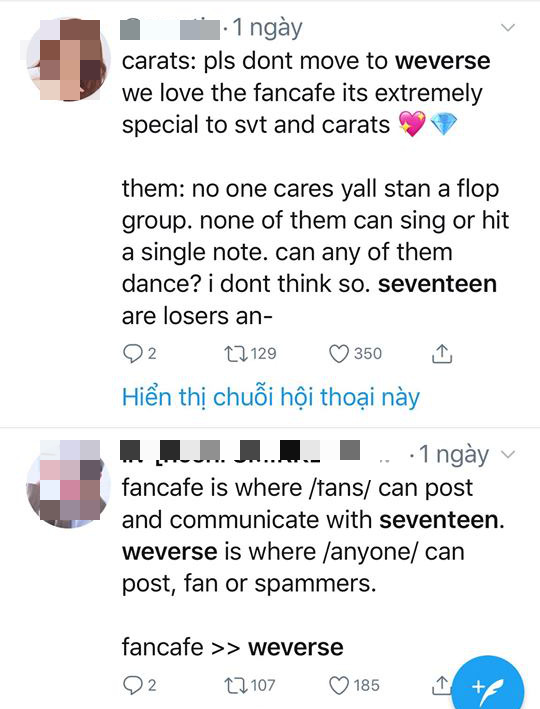
Task: Compose a new tweet with floating button
Action: tap(488, 688)
